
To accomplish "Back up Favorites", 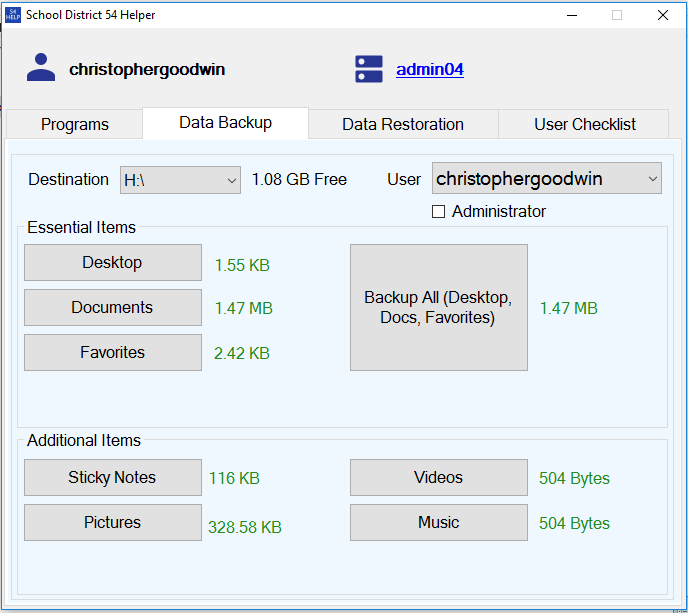I will (112, 353).
